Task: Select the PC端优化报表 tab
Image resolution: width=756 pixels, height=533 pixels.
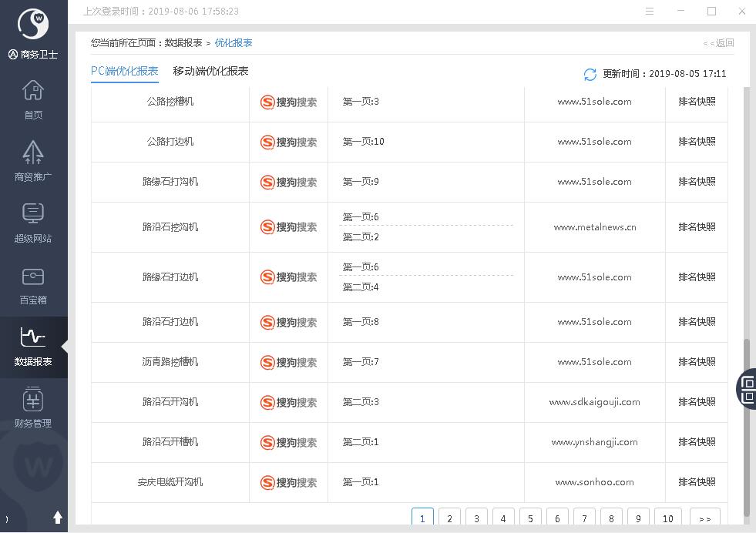Action: click(124, 71)
